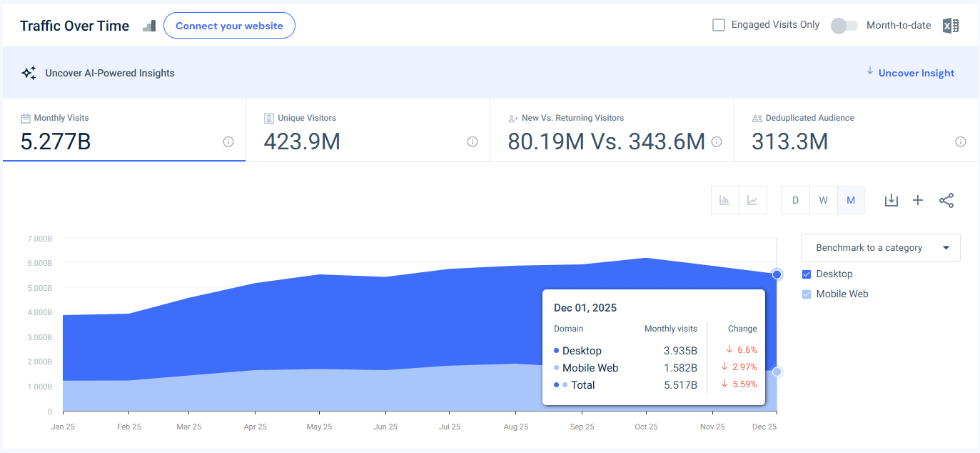Viewport: 980px width, 453px height.
Task: Click Connect your website
Action: [229, 25]
